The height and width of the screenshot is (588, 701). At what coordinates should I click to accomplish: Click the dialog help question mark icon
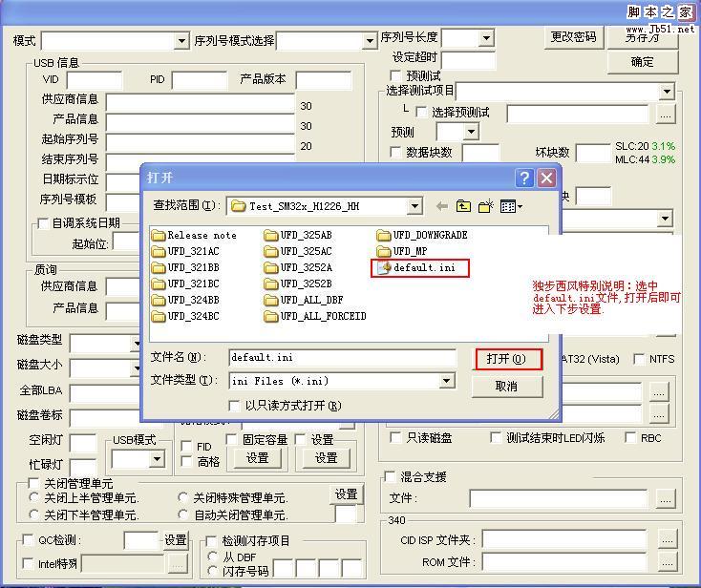click(x=524, y=178)
